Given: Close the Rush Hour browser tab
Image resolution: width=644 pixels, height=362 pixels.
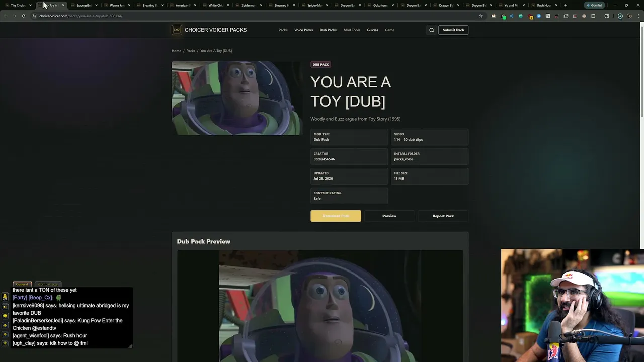Looking at the screenshot, I should 556,5.
